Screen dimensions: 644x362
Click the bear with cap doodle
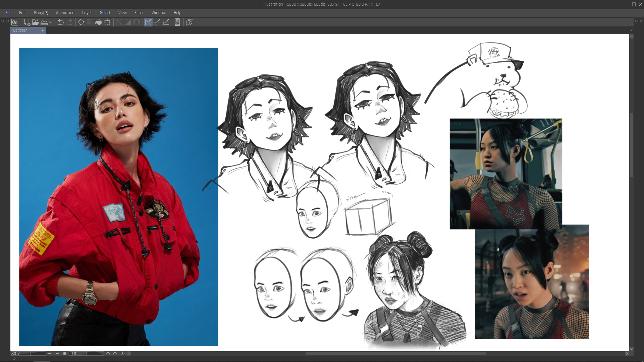(x=476, y=80)
